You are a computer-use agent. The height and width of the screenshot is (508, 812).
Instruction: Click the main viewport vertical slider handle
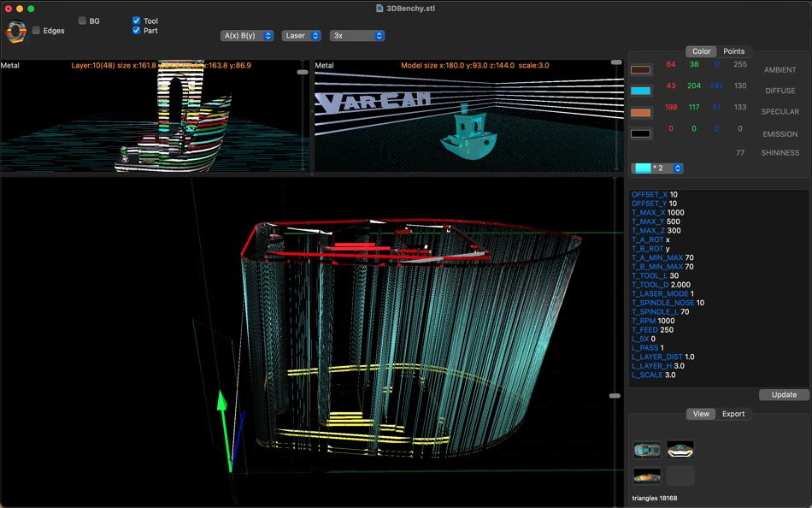click(615, 396)
